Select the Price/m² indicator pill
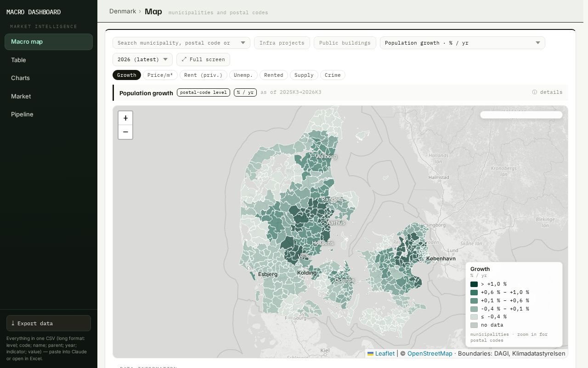Image resolution: width=588 pixels, height=368 pixels. 160,75
